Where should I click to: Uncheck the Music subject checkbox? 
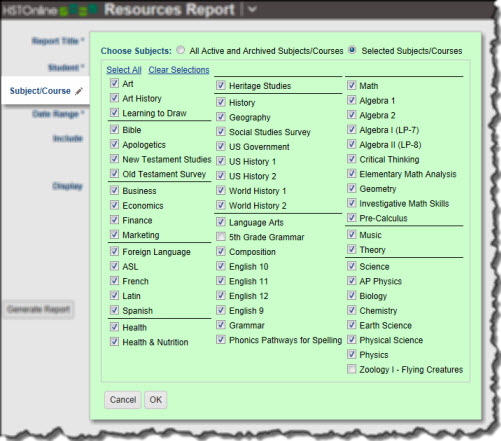click(351, 234)
